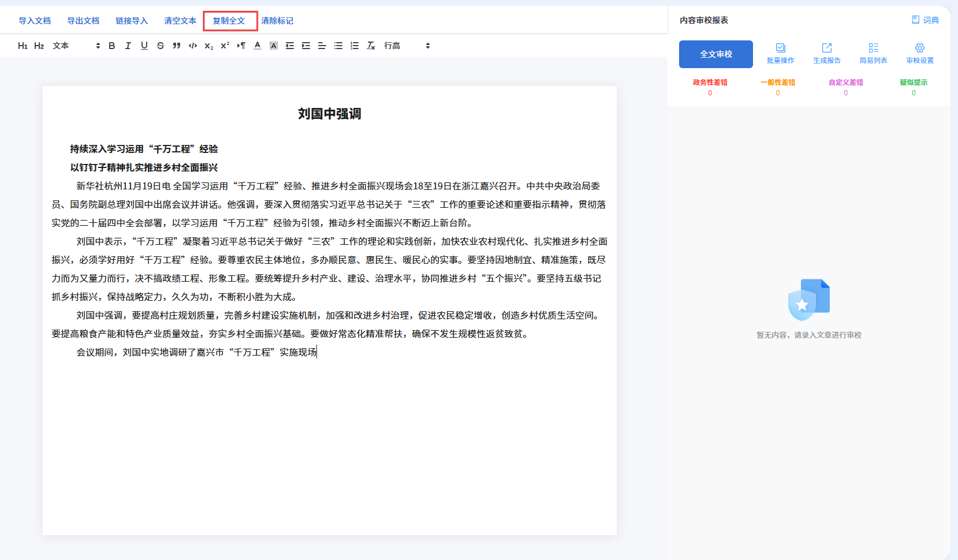Clear text formatting with the Tx icon
The image size is (958, 560).
point(371,46)
